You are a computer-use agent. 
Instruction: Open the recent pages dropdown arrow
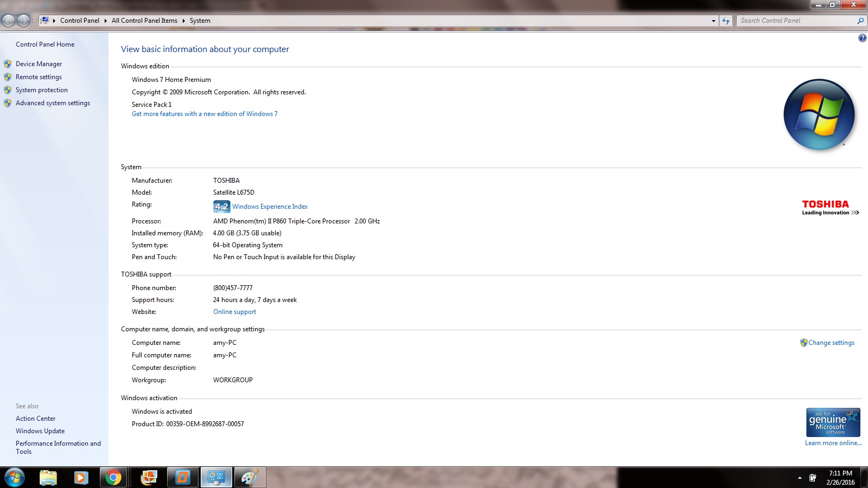tap(34, 21)
